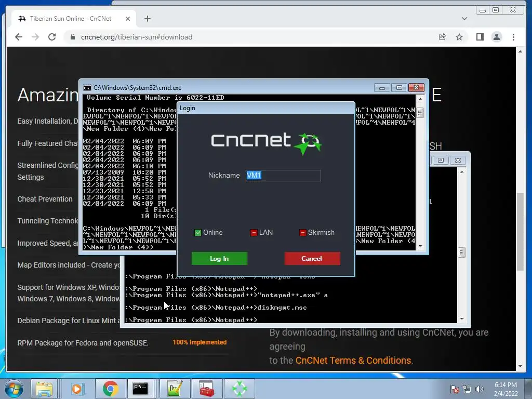
Task: Click into the Nickname input field
Action: click(283, 176)
